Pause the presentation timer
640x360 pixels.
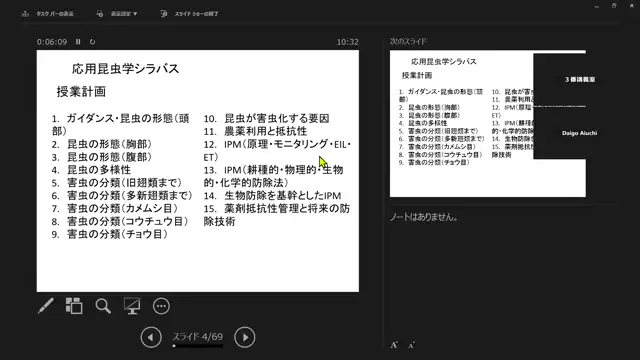coord(78,42)
